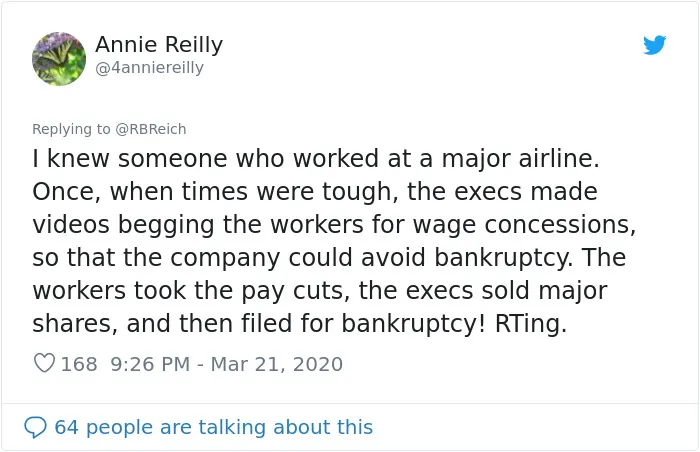This screenshot has width=700, height=452.
Task: Open the Annie Reilly display name link
Action: click(159, 45)
